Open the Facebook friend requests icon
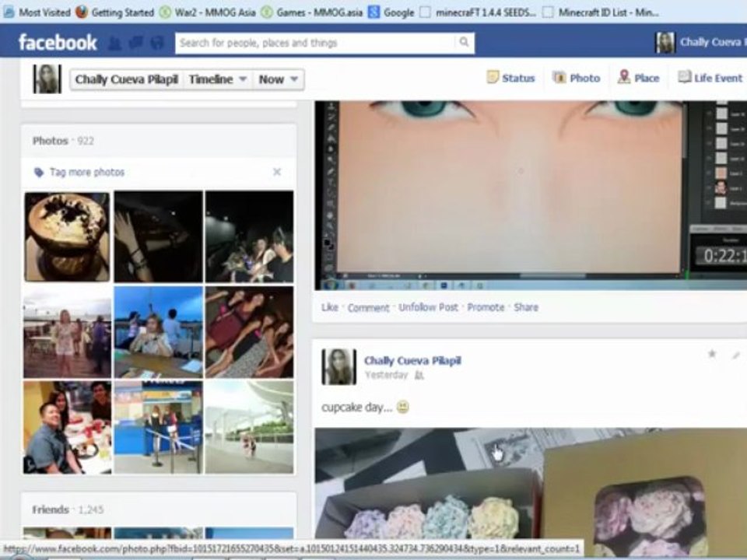 [114, 44]
